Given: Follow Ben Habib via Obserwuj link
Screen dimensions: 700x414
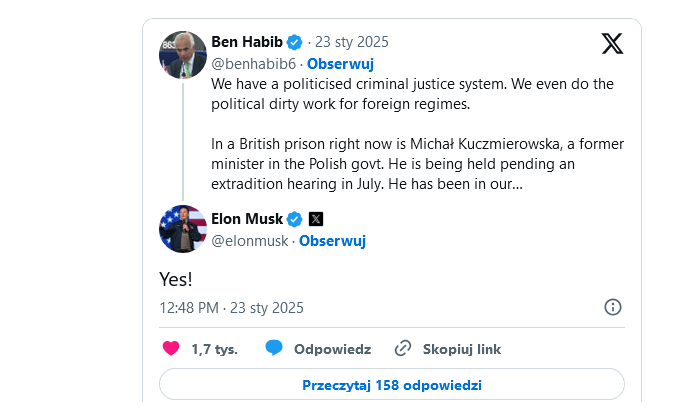Looking at the screenshot, I should tap(338, 62).
